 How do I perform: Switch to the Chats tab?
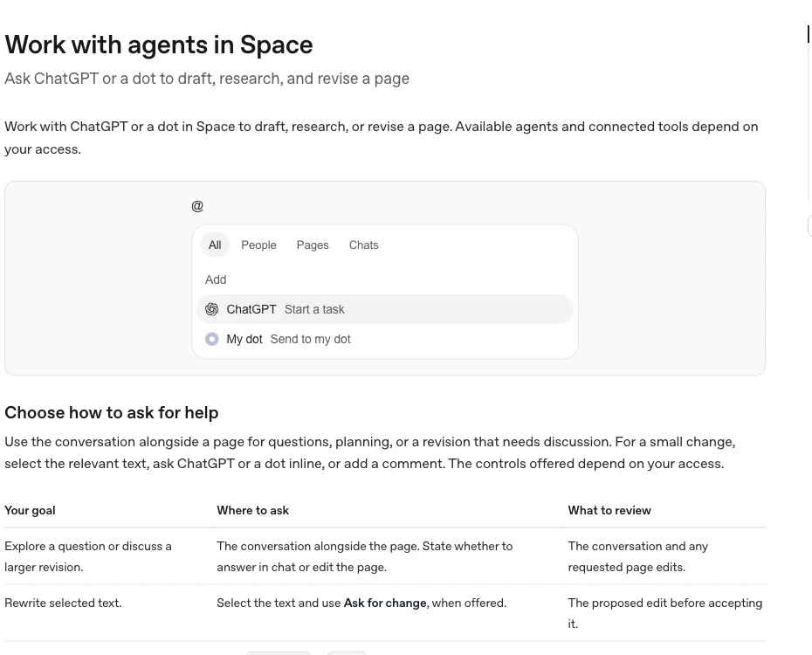coord(363,245)
